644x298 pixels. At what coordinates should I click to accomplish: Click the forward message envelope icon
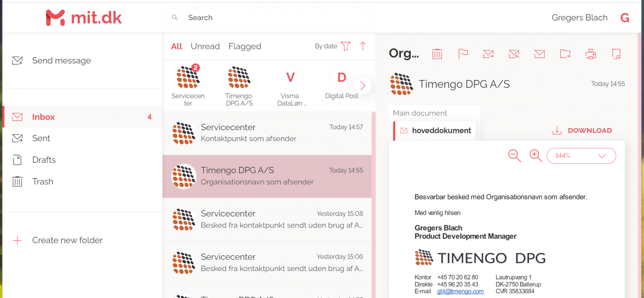pyautogui.click(x=488, y=54)
